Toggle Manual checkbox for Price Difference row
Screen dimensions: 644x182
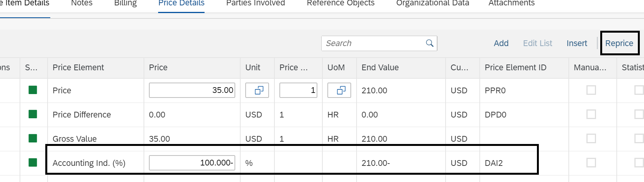pos(591,114)
